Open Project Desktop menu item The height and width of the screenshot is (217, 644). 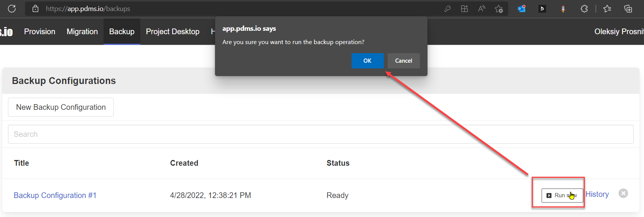coord(173,32)
